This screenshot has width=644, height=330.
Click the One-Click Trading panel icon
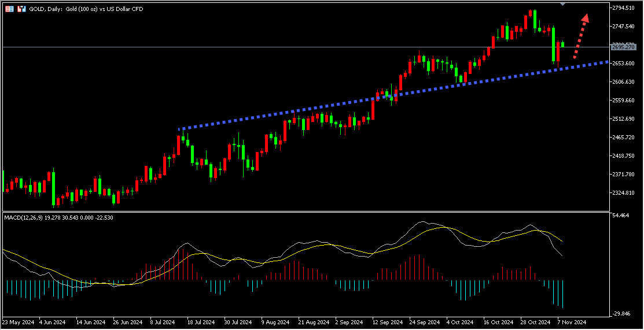point(21,9)
